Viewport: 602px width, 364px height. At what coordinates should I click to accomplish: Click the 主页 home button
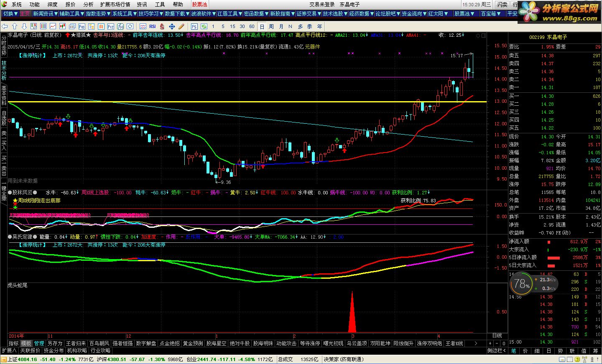[x=25, y=14]
